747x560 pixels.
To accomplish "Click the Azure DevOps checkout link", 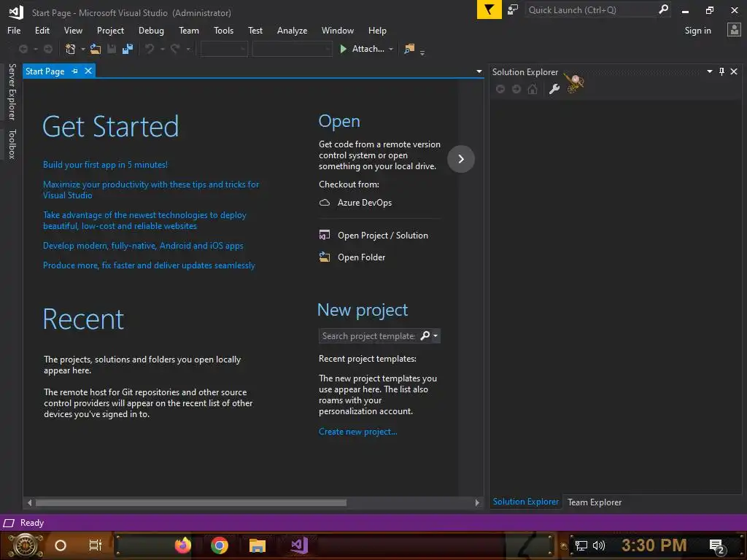I will 365,203.
